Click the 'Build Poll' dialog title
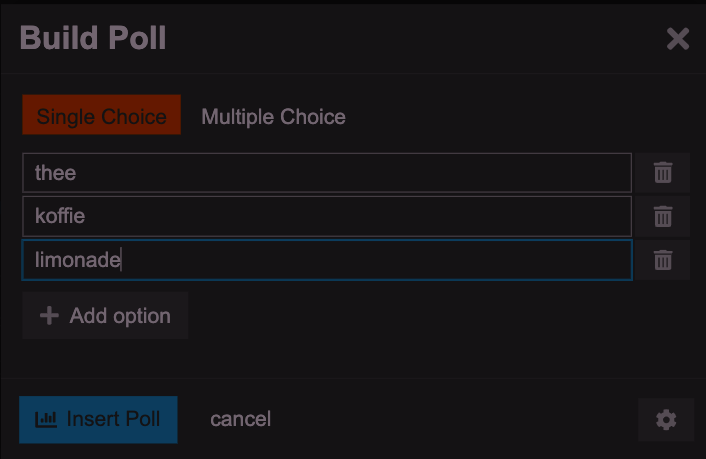The image size is (706, 459). pos(93,38)
